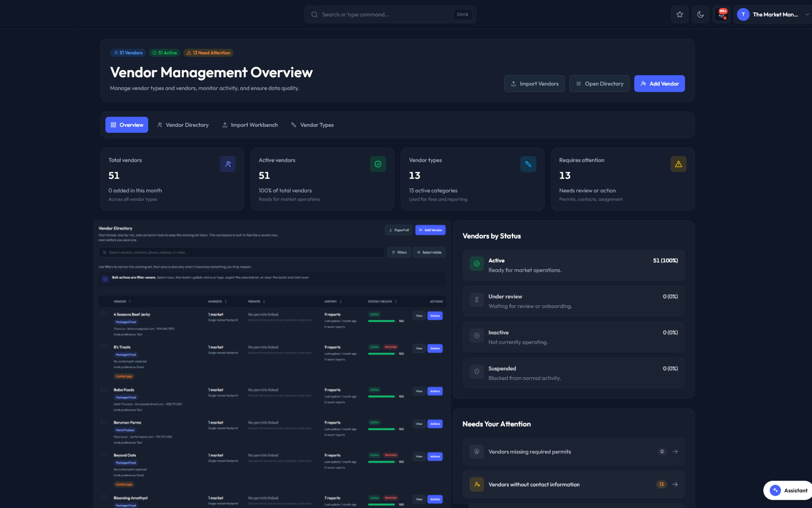Click the Vendor types tag icon
Viewport: 812px width, 508px height.
click(528, 164)
